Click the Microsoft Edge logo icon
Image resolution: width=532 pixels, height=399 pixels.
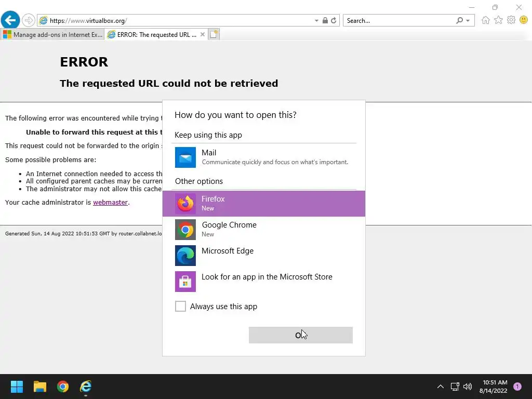[x=185, y=256]
